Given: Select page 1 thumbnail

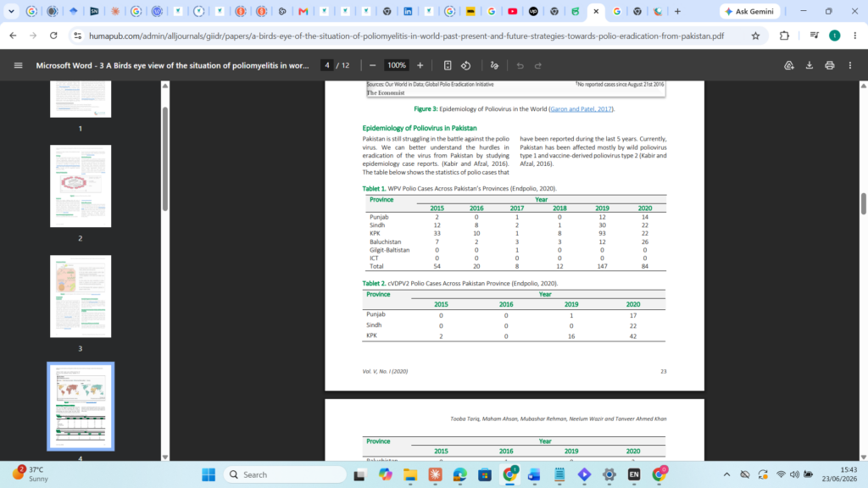Looking at the screenshot, I should (x=81, y=99).
